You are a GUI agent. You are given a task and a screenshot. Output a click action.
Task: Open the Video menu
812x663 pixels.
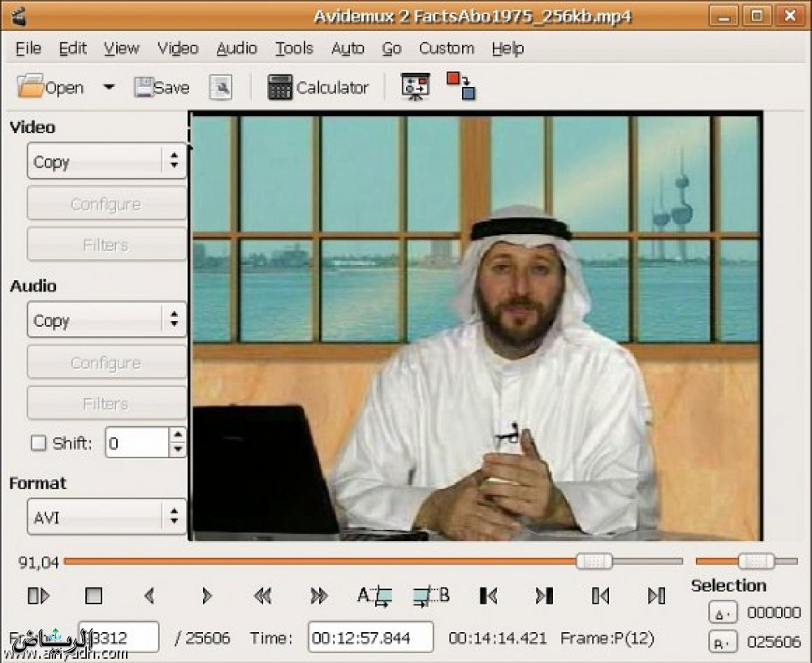pyautogui.click(x=178, y=48)
